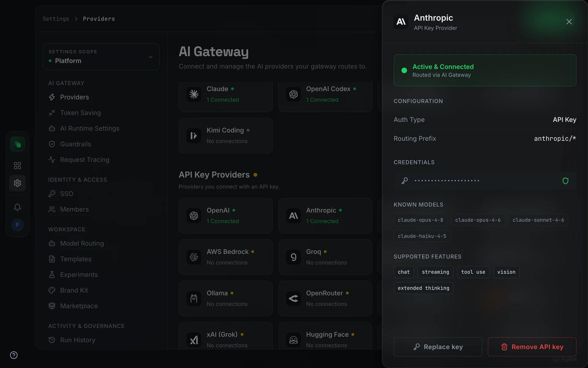Open the OpenAI API key provider card

226,216
